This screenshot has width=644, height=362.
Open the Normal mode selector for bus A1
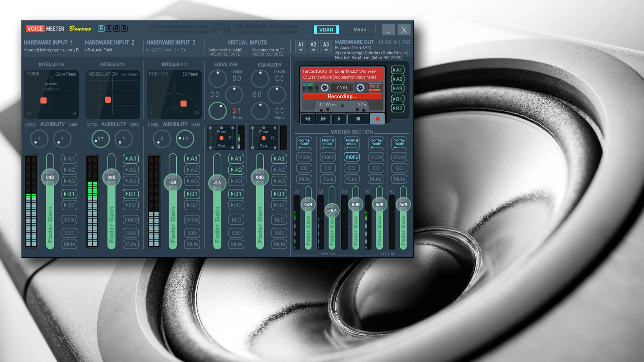(x=304, y=143)
